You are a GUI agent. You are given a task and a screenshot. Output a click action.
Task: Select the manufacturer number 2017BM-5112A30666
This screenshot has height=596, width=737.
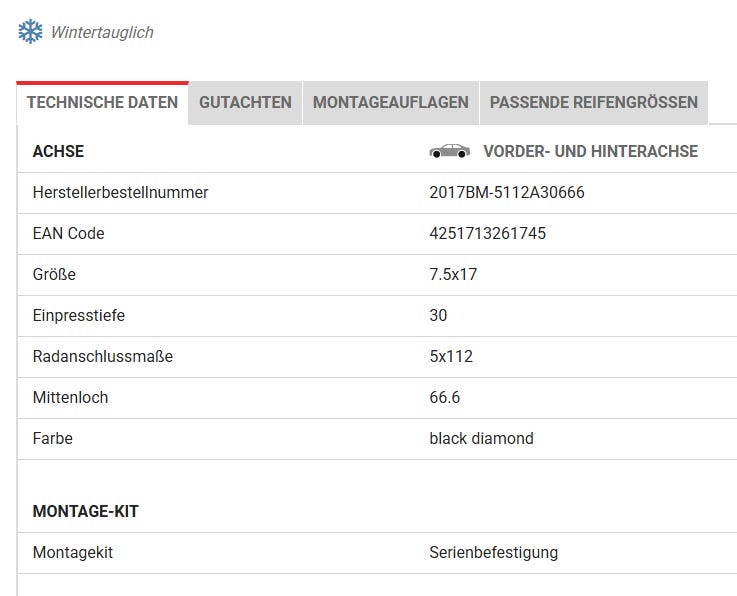coord(506,192)
